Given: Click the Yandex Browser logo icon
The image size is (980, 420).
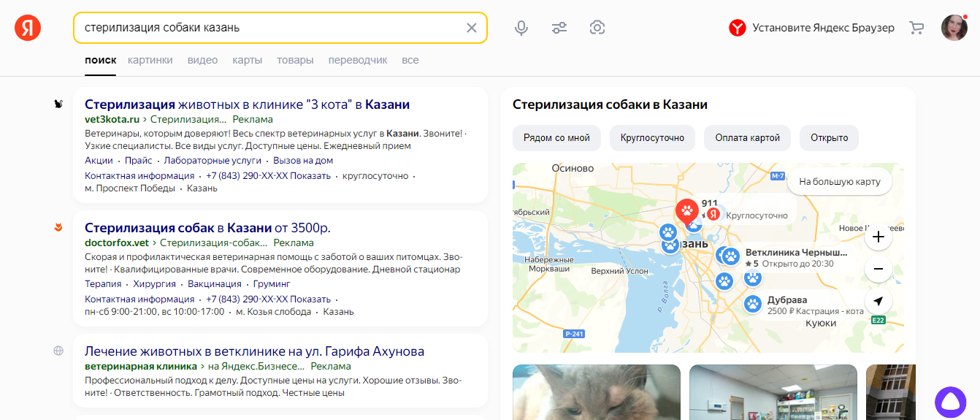Looking at the screenshot, I should point(738,28).
